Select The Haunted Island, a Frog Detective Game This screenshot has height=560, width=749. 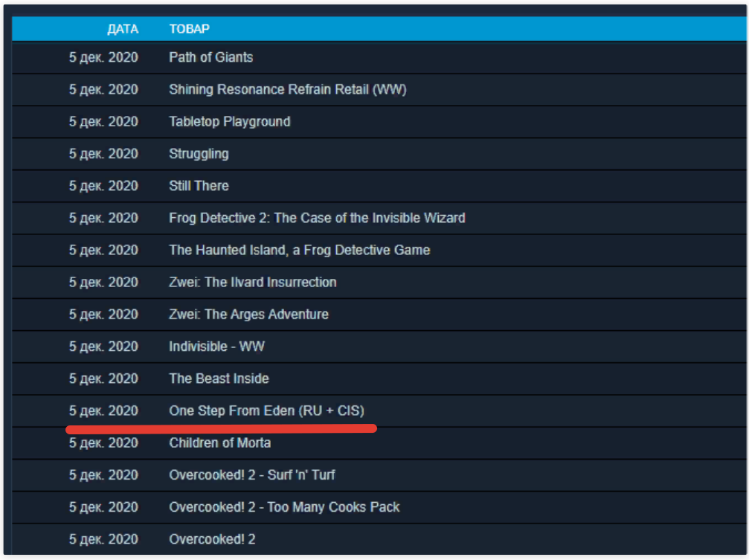[x=300, y=250]
